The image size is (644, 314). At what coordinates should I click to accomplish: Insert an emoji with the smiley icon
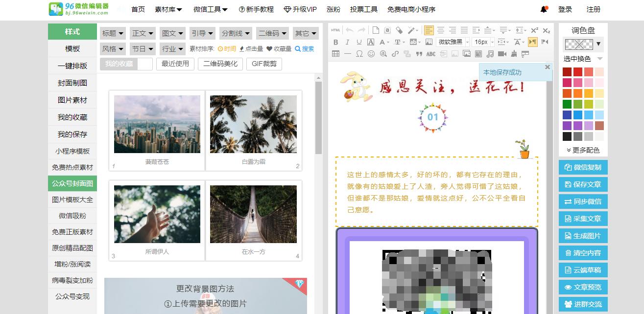pos(371,54)
